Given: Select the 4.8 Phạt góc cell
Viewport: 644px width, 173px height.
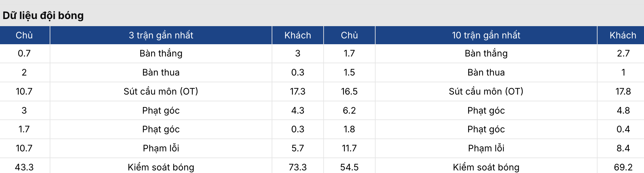Looking at the screenshot, I should coord(623,110).
